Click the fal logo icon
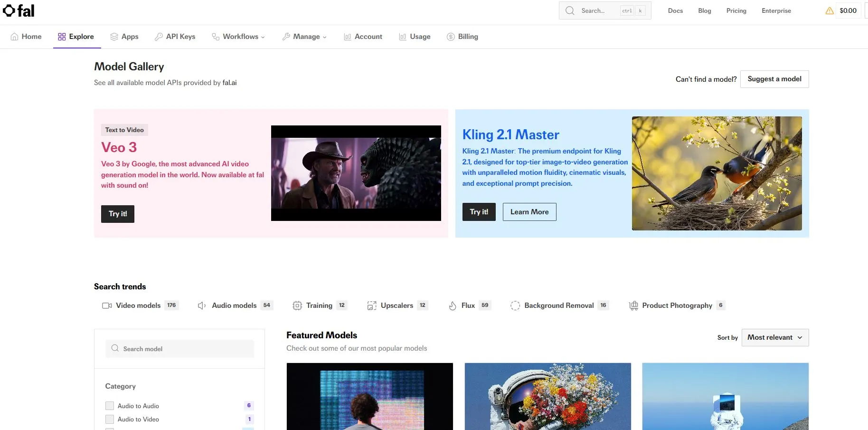 [9, 10]
